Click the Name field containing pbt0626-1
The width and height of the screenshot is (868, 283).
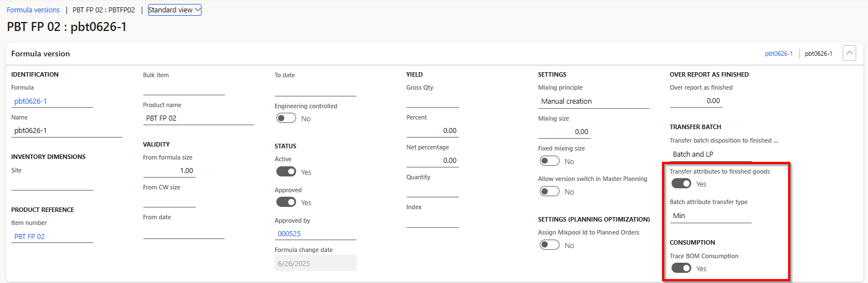point(66,130)
